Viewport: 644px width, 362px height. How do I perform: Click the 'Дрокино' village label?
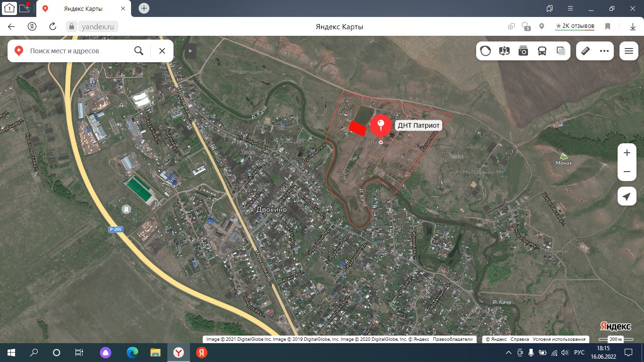coord(271,209)
